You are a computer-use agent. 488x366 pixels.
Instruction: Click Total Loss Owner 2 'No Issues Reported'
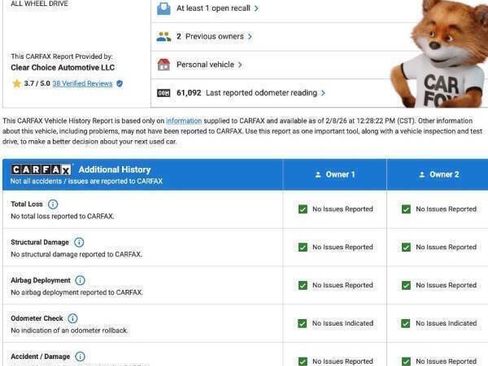[446, 209]
